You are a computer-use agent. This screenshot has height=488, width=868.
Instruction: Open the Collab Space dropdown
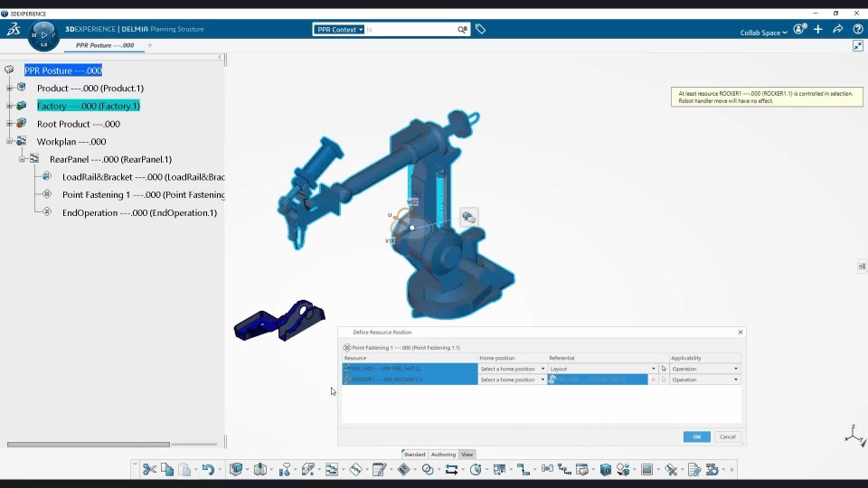[x=763, y=33]
